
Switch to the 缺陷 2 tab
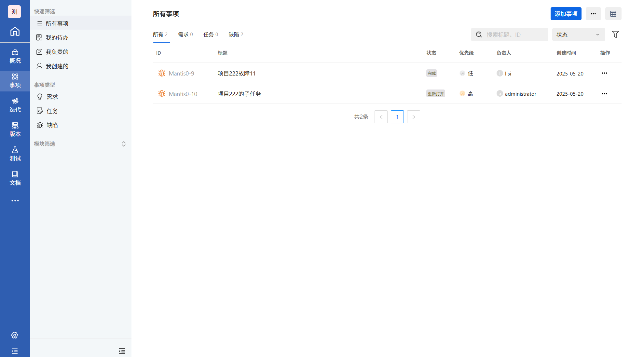tap(236, 34)
